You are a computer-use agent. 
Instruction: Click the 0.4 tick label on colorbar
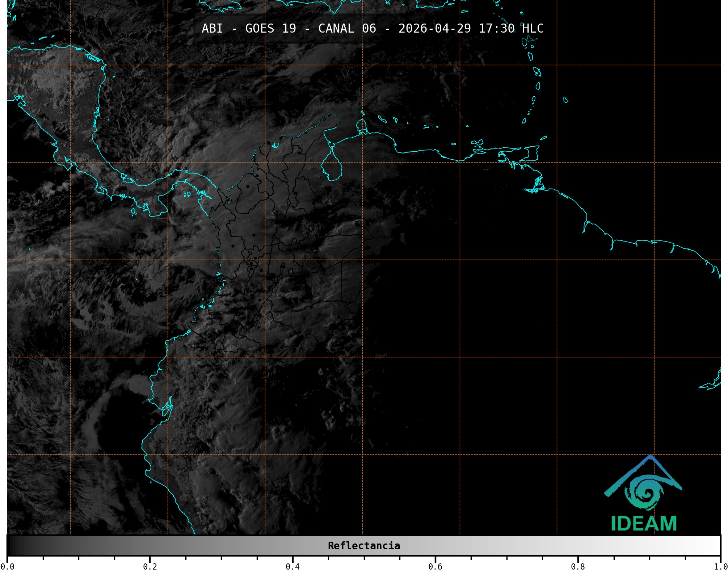tap(293, 566)
